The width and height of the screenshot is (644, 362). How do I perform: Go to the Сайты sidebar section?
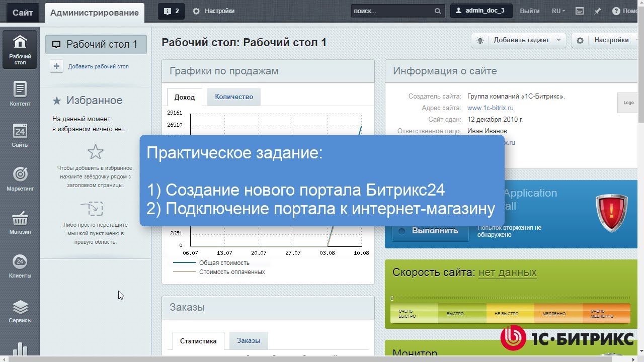coord(20,136)
